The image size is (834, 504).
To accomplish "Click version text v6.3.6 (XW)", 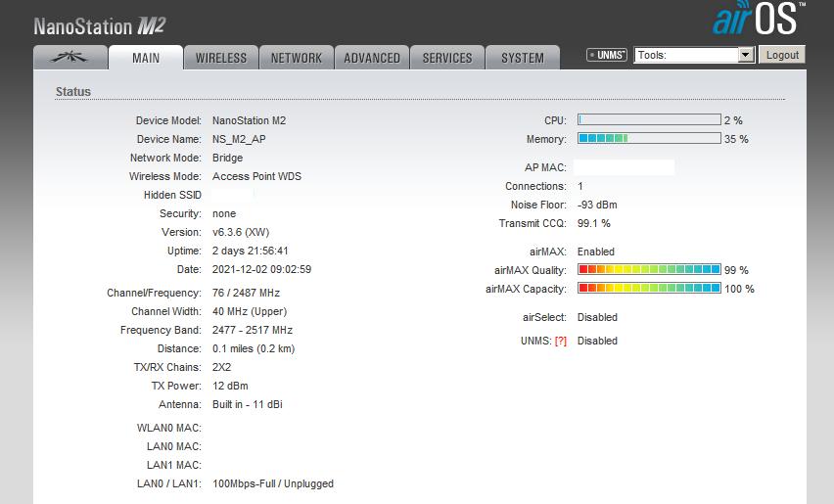I will 241,232.
